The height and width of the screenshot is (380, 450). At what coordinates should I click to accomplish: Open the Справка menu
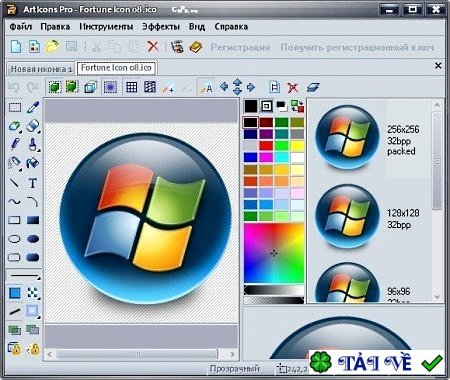[x=231, y=27]
